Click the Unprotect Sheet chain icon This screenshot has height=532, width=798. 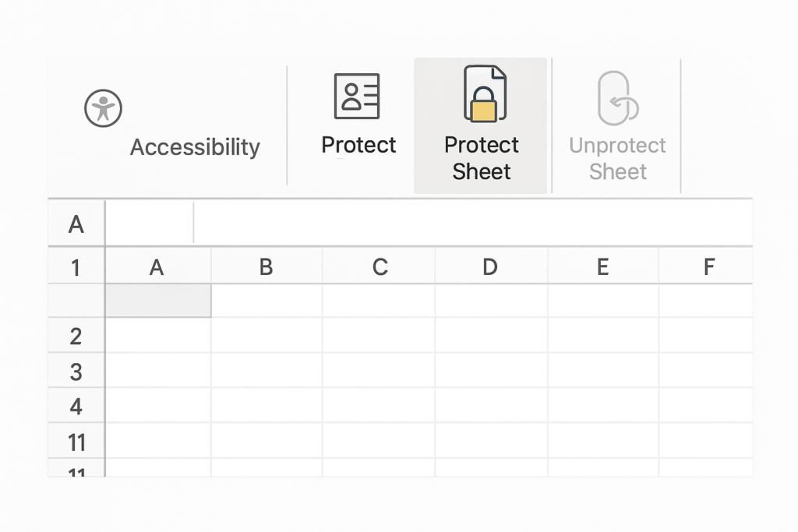617,98
